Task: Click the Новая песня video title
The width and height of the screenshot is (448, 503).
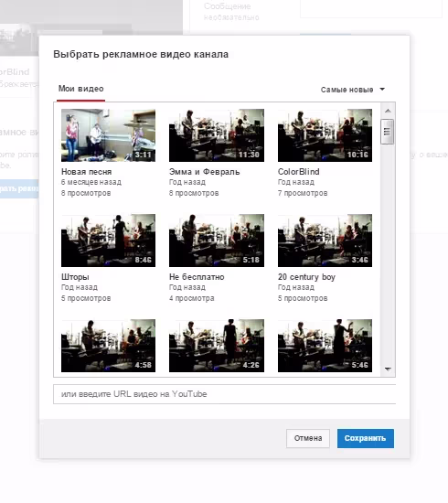Action: click(x=86, y=172)
